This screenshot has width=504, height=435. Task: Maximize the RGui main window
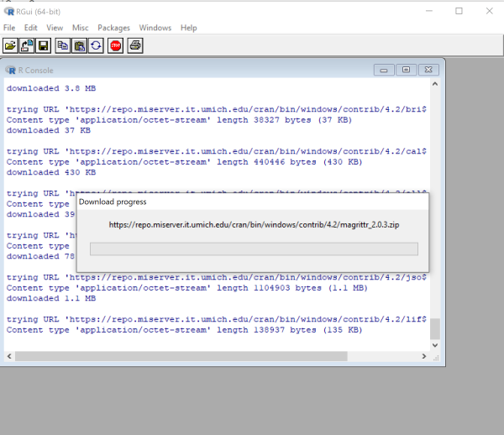(x=459, y=11)
